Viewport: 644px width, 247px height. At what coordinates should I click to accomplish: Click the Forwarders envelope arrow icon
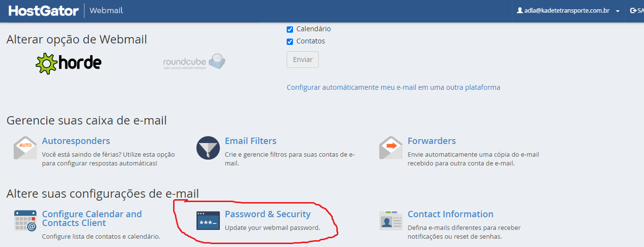click(391, 148)
